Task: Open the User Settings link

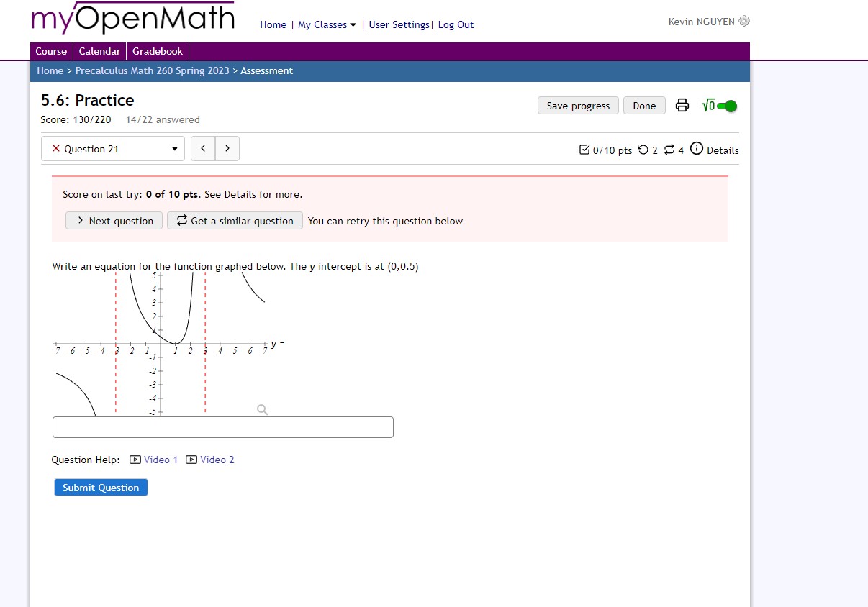Action: [399, 24]
